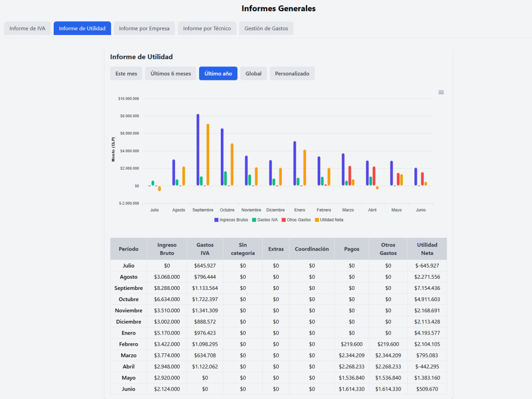Click the Período column header
Image resolution: width=532 pixels, height=399 pixels.
click(129, 249)
